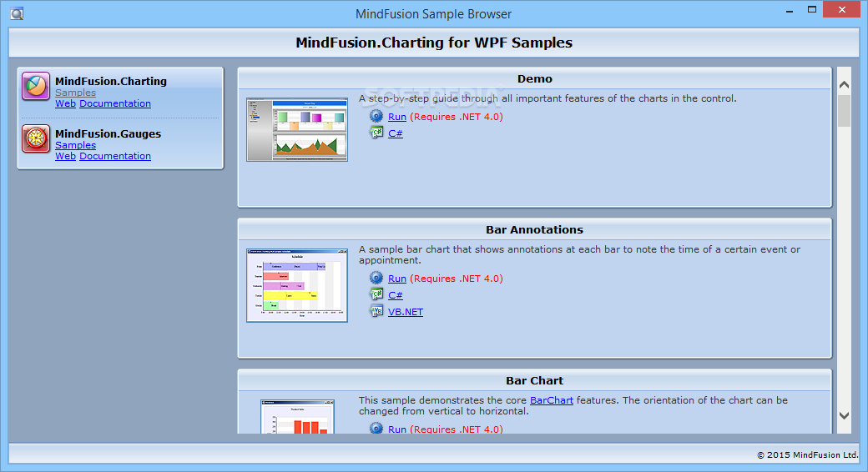Screen dimensions: 868x472
Task: Click the scrollbar up arrow
Action: [x=844, y=85]
